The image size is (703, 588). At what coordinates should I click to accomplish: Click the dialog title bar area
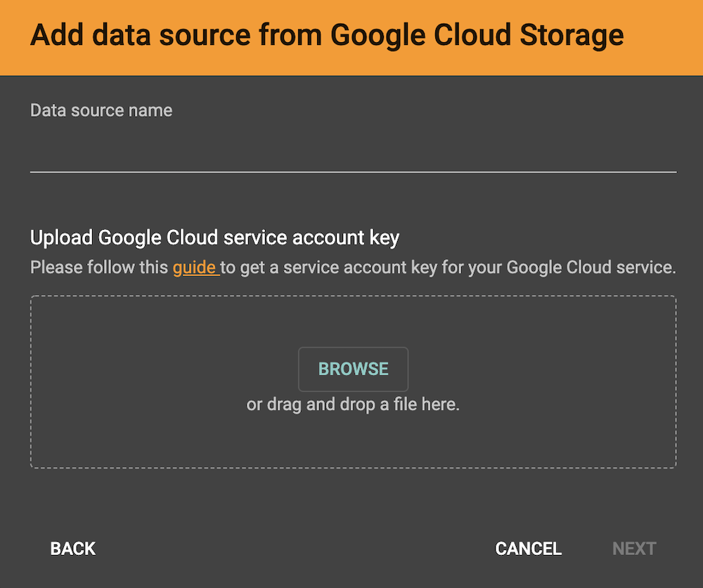(327, 34)
